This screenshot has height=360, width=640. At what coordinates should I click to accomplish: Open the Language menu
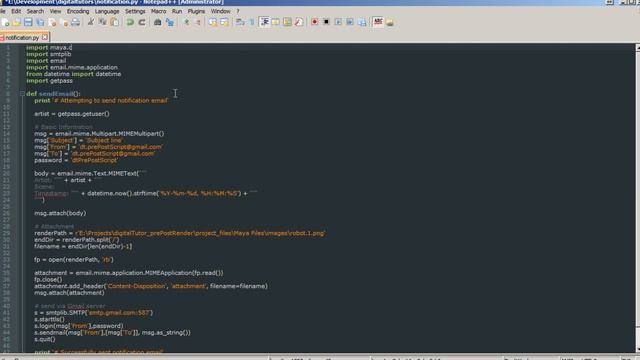(x=107, y=11)
